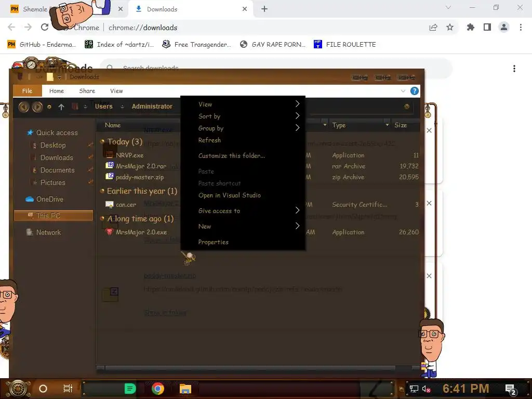This screenshot has height=399, width=532.
Task: Open Pictures in the navigation pane
Action: [52, 182]
